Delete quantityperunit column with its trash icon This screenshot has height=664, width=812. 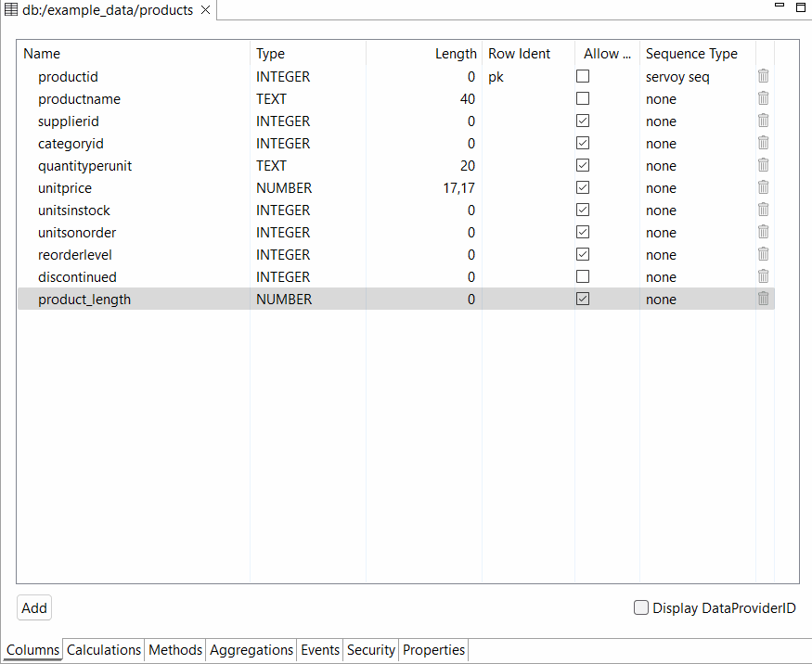click(763, 165)
